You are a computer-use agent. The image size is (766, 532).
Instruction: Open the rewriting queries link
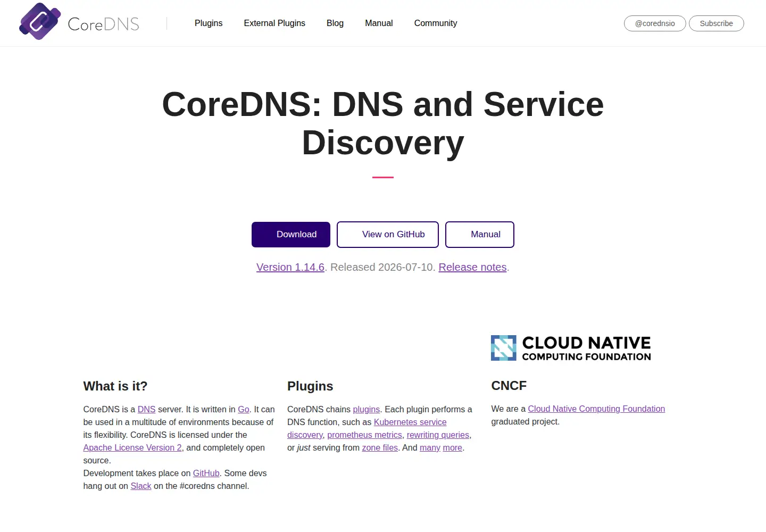(x=438, y=435)
